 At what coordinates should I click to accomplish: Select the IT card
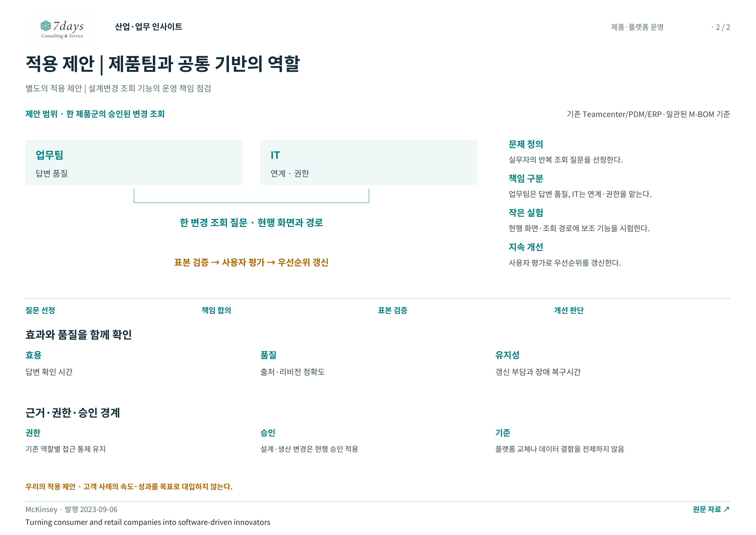coord(369,162)
